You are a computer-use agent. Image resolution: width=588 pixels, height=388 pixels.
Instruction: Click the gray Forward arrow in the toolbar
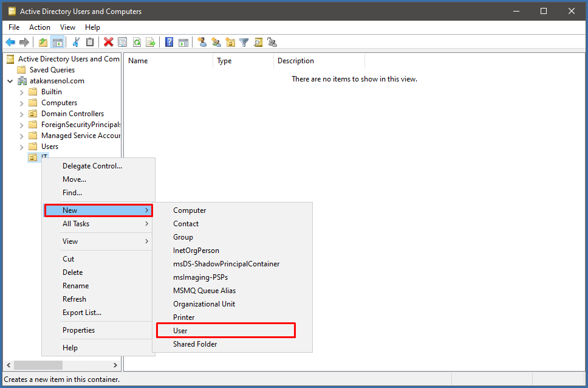[24, 43]
